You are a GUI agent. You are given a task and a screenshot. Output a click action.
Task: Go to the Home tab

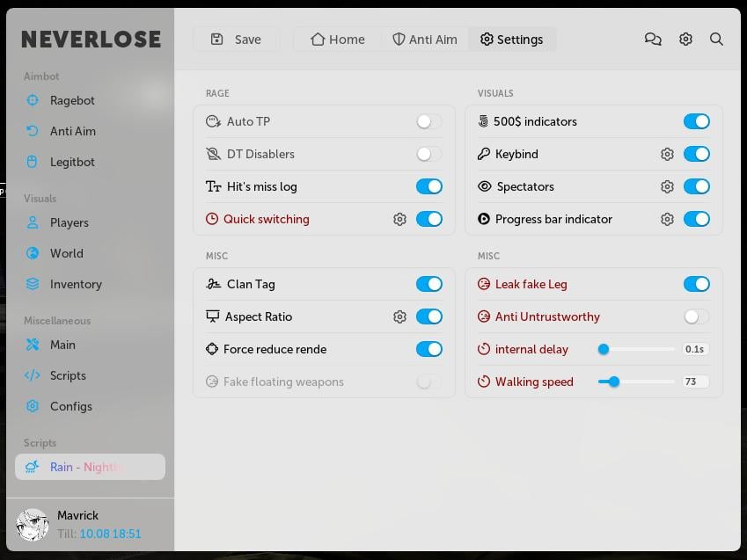pyautogui.click(x=337, y=39)
